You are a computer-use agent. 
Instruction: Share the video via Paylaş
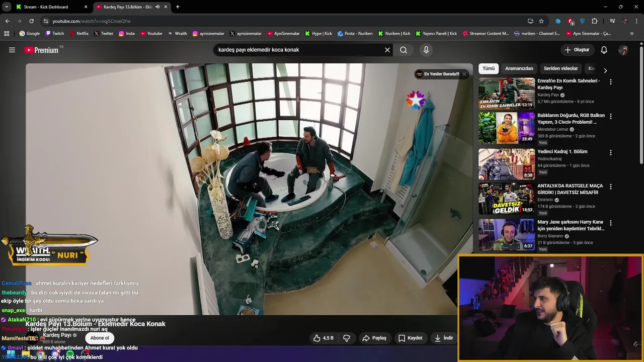click(374, 338)
